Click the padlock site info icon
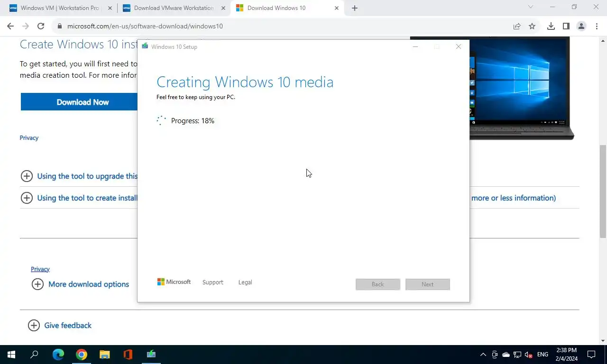This screenshot has width=607, height=364. point(60,26)
